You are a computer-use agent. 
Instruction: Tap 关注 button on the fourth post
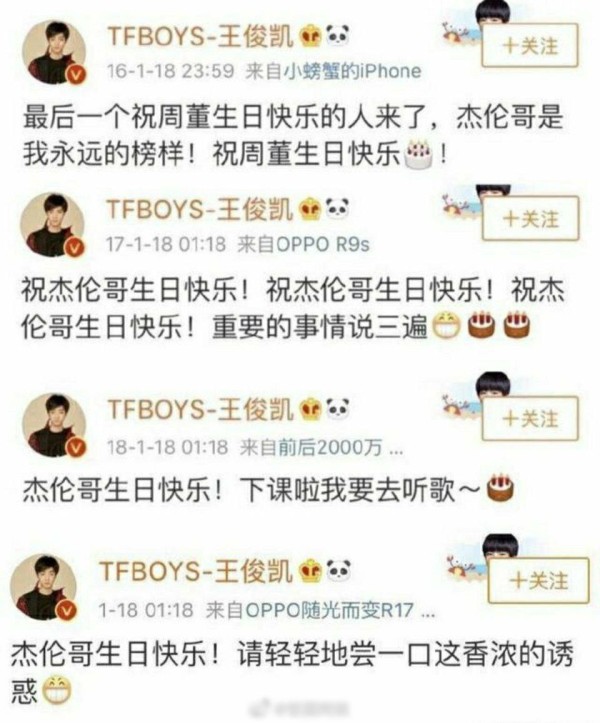(x=538, y=580)
